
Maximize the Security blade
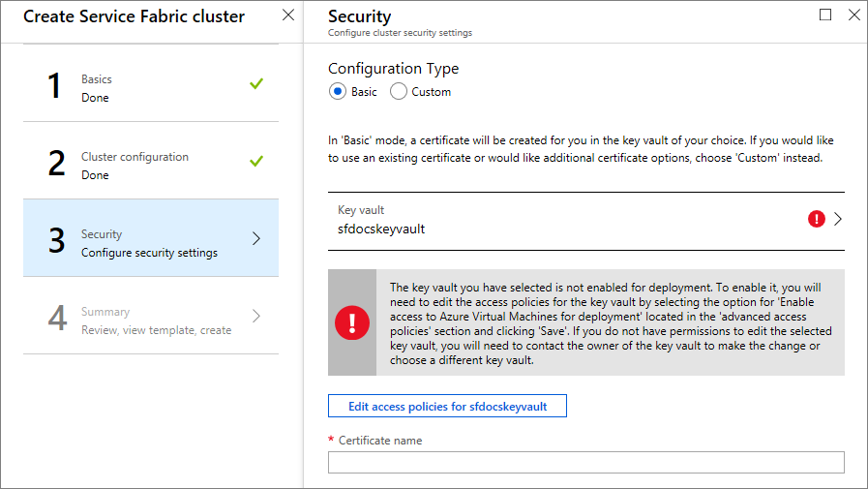click(825, 15)
